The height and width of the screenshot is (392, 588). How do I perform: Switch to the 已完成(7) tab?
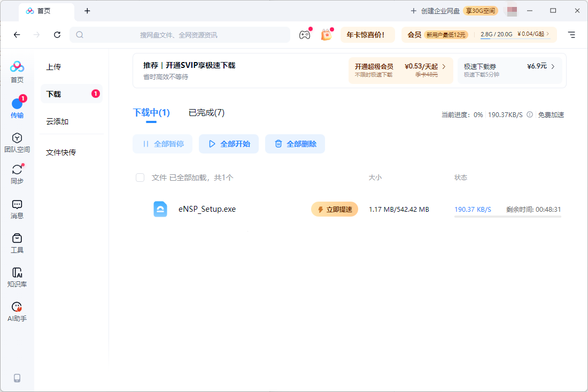207,112
